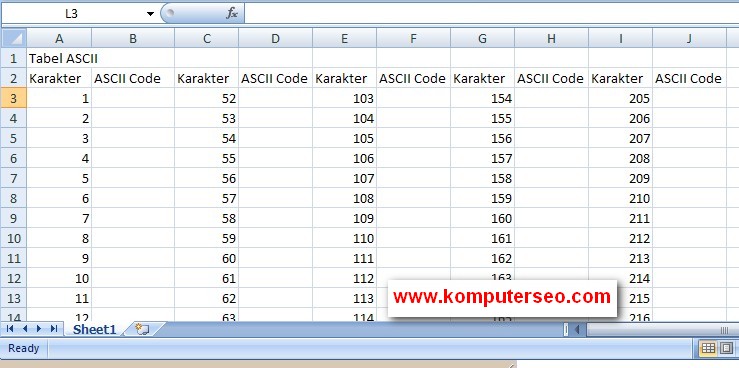Click the Name Box showing L3

[72, 14]
